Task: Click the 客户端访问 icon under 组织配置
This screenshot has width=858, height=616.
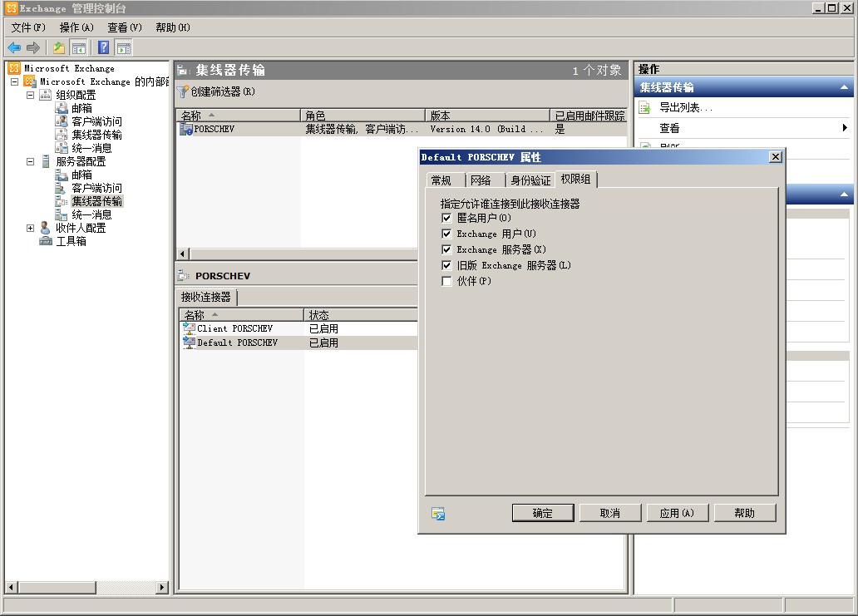Action: click(62, 121)
